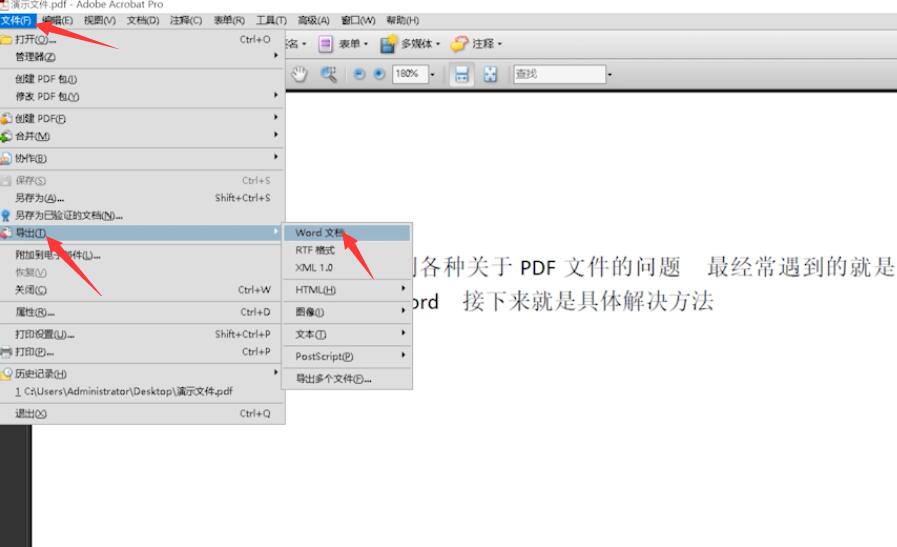Screen dimensions: 897x547
Task: Choose 退出(X) menu entry
Action: point(142,413)
